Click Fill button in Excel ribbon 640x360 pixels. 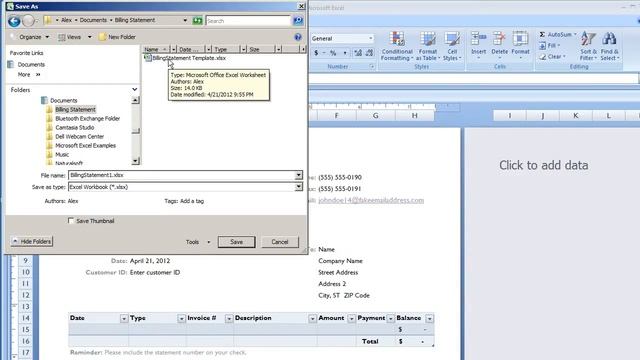(550, 45)
